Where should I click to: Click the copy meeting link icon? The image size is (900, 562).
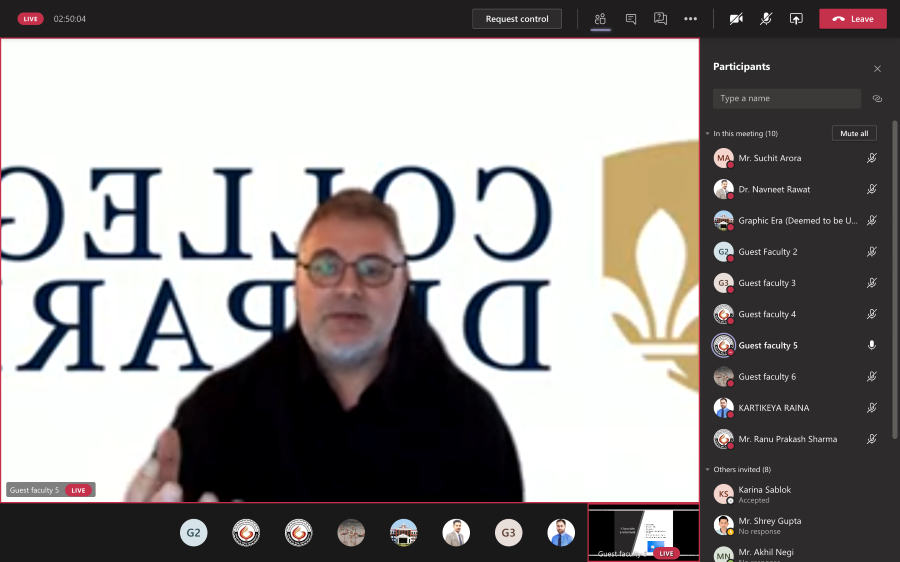(877, 99)
